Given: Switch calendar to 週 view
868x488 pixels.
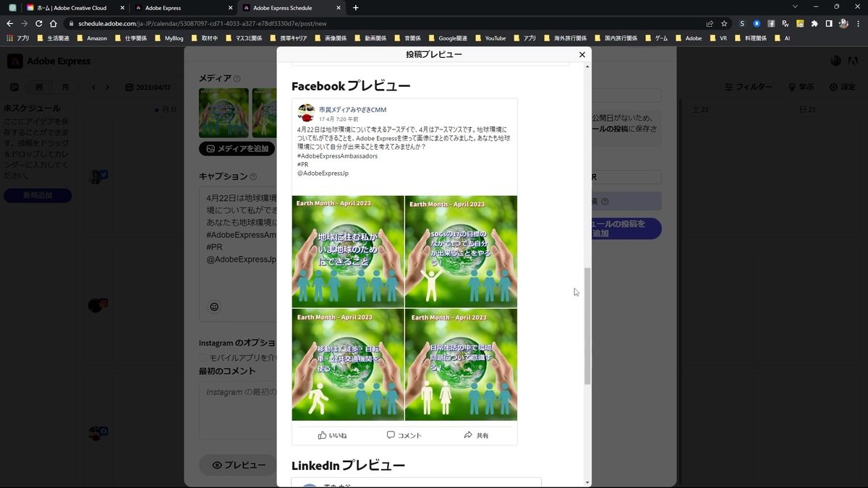Looking at the screenshot, I should tap(38, 87).
